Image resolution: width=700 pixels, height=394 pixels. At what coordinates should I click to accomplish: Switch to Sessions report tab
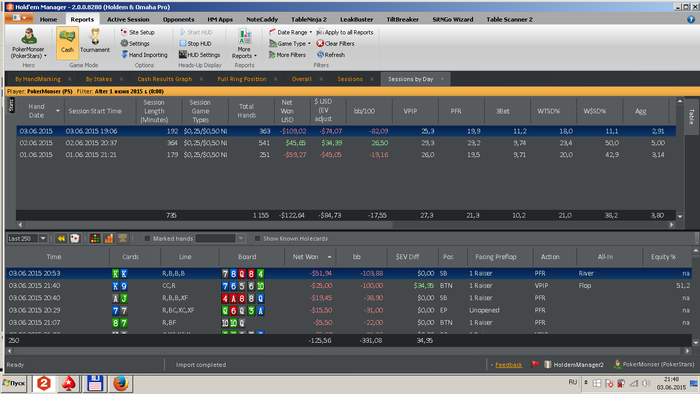click(350, 79)
